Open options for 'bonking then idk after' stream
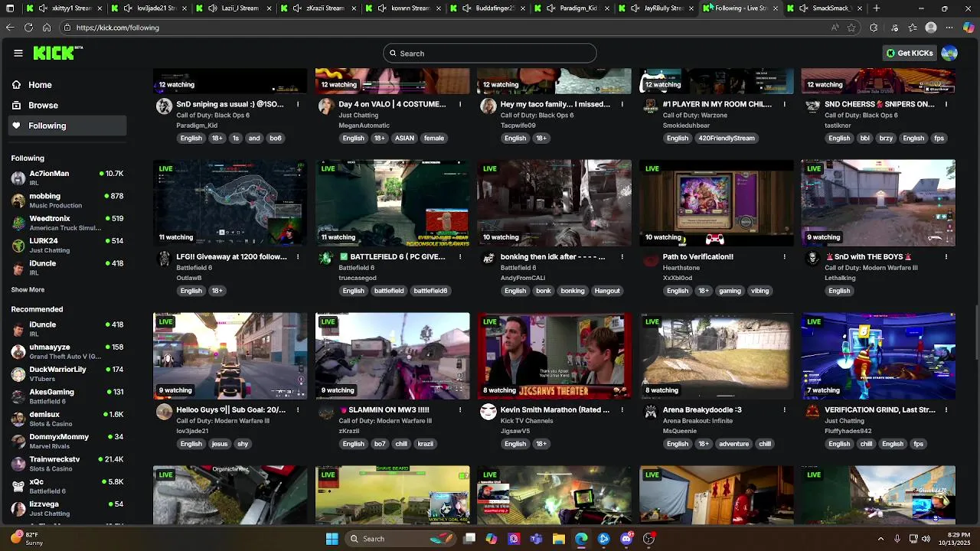The width and height of the screenshot is (980, 551). (622, 257)
